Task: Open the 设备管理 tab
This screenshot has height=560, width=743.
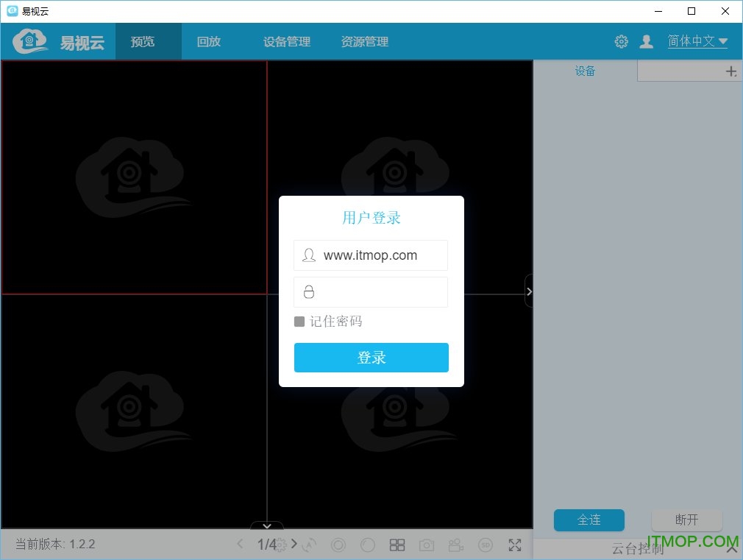Action: click(x=287, y=42)
